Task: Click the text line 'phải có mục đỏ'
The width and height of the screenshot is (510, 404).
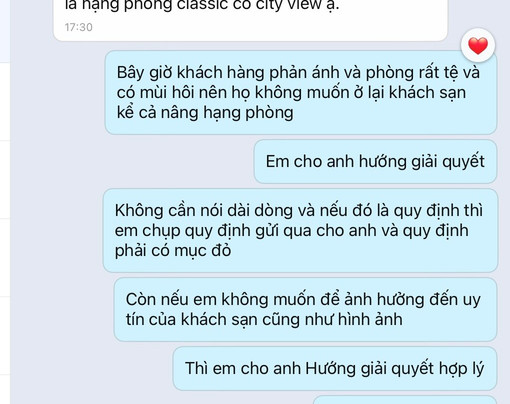Action: 173,251
